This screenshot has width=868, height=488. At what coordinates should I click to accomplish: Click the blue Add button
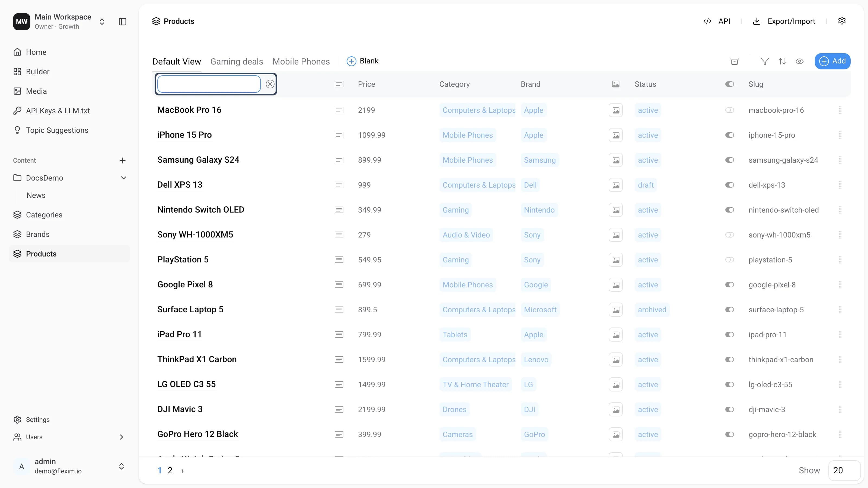832,61
